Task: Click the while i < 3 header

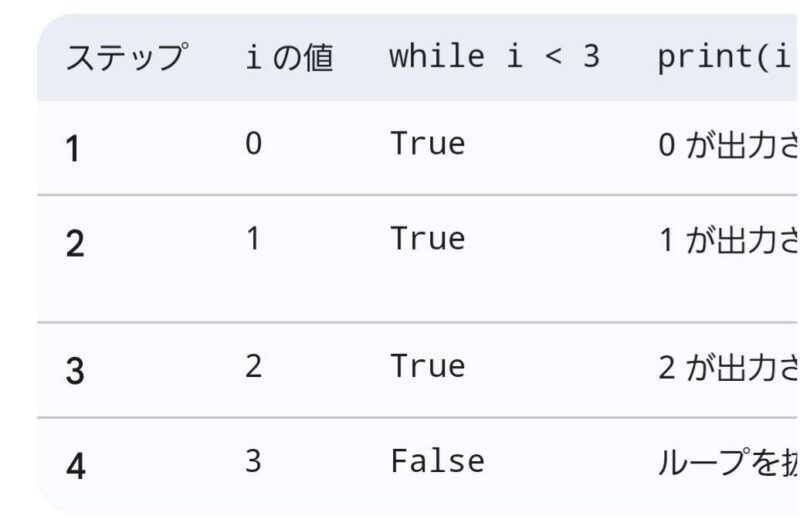Action: point(493,57)
